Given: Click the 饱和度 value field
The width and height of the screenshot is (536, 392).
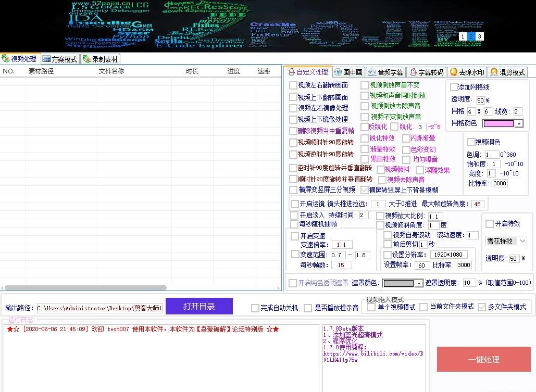Looking at the screenshot, I should click(x=496, y=164).
